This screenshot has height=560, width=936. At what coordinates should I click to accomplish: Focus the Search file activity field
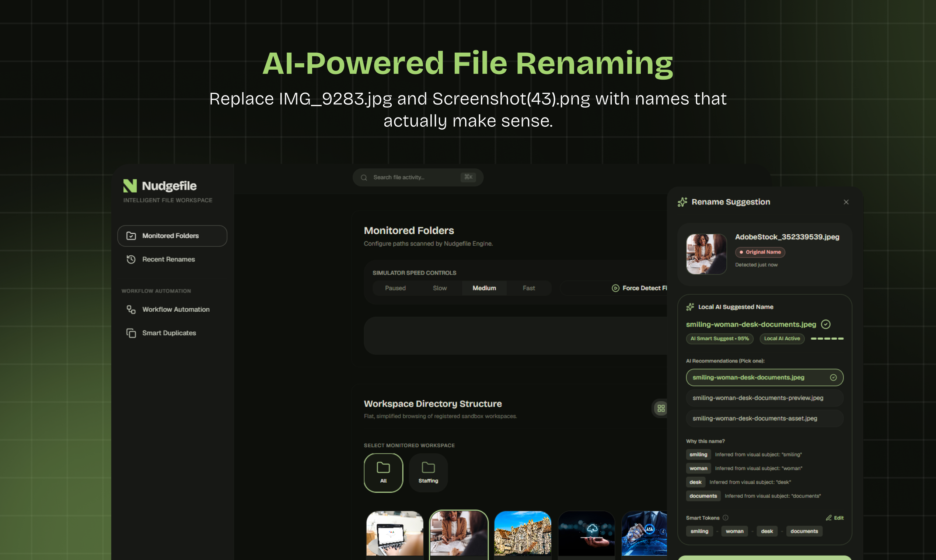pyautogui.click(x=418, y=177)
